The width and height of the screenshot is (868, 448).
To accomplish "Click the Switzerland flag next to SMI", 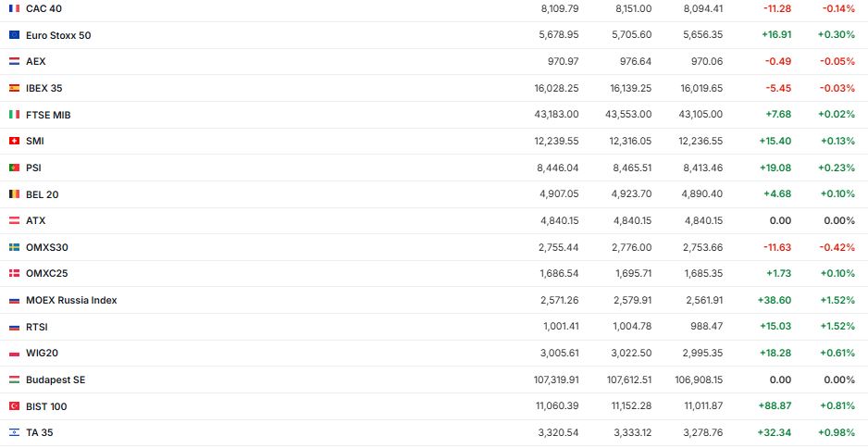I will point(14,142).
